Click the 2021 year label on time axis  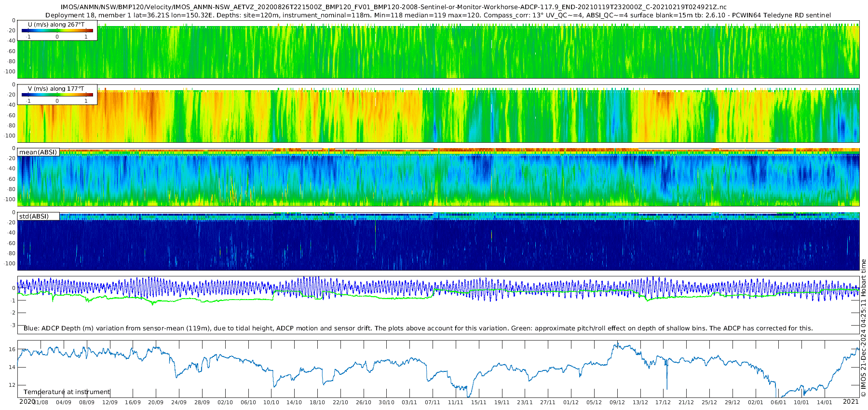tap(851, 401)
